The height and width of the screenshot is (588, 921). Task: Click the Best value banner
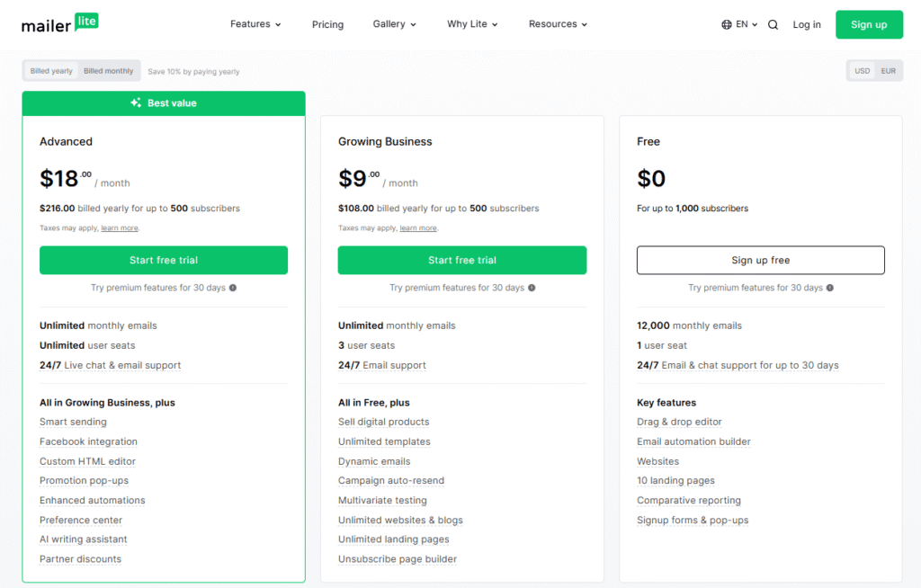(164, 103)
